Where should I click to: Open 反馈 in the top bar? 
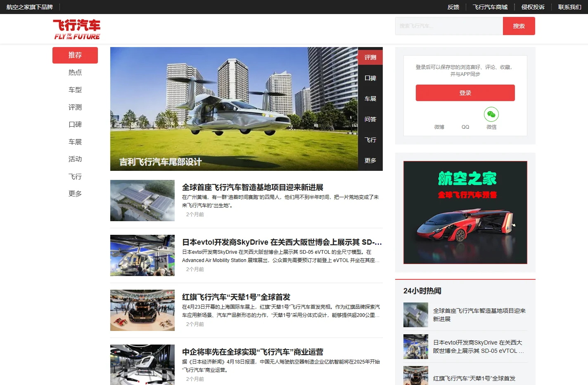(x=453, y=7)
